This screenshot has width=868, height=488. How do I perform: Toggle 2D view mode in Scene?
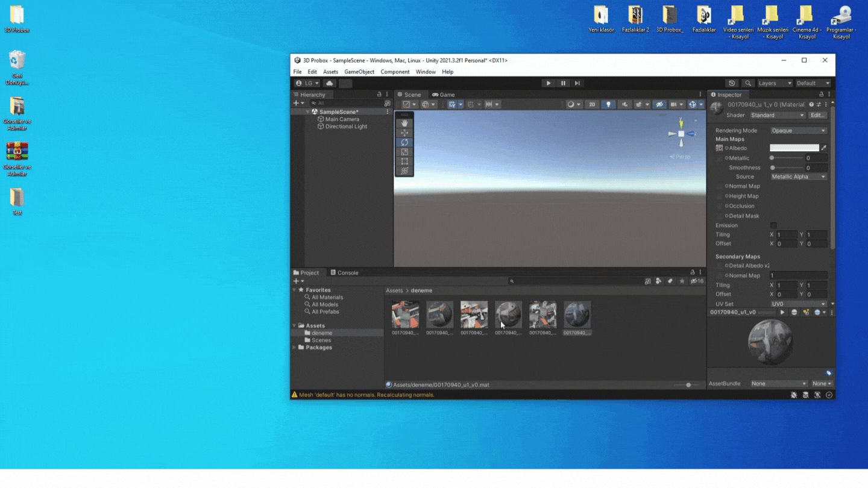(x=592, y=104)
